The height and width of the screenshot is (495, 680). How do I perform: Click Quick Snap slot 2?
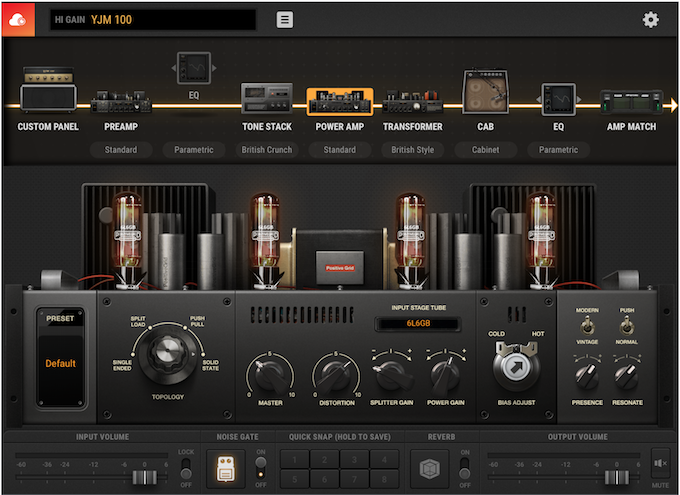click(x=324, y=459)
